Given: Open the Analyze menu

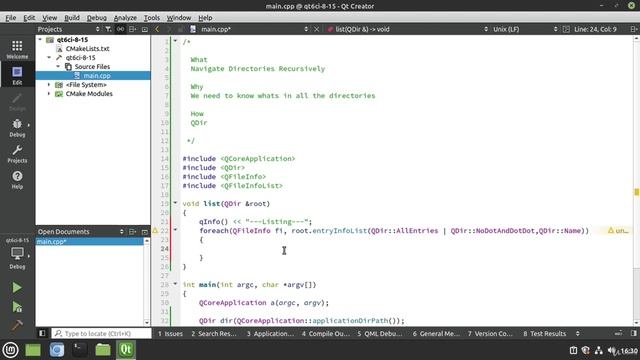Looking at the screenshot, I should pos(125,18).
